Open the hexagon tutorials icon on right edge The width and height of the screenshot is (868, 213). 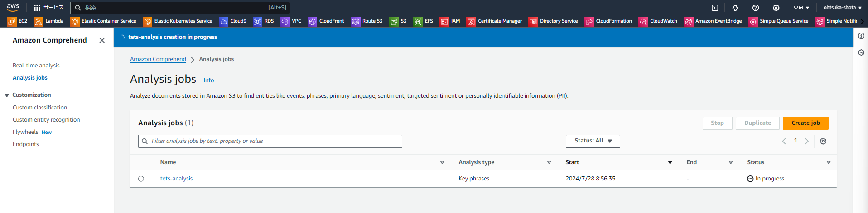[861, 52]
